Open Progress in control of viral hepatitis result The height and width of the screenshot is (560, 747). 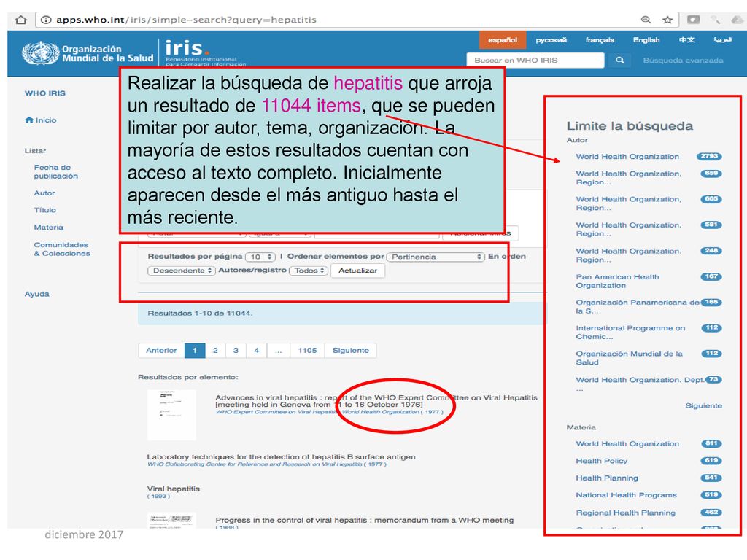[365, 520]
